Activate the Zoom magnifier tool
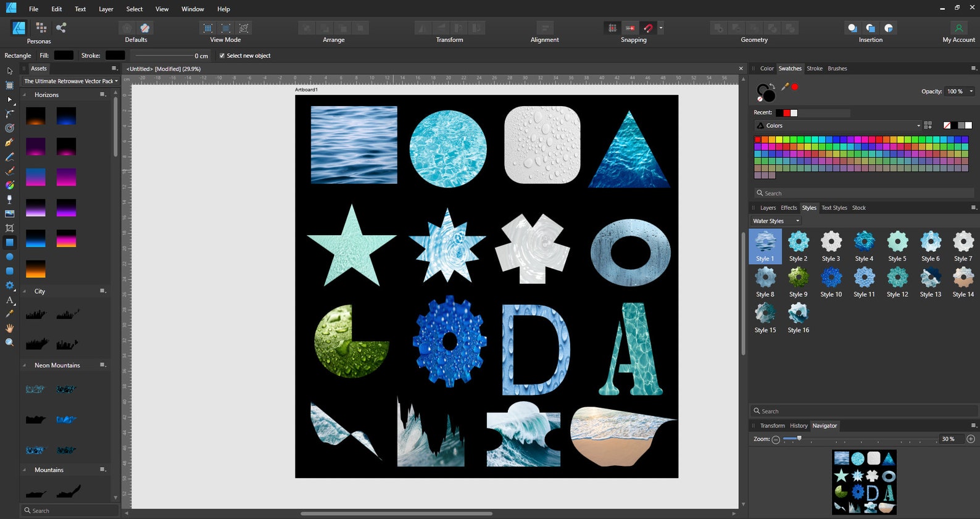Screen dimensions: 980x519 [9, 343]
